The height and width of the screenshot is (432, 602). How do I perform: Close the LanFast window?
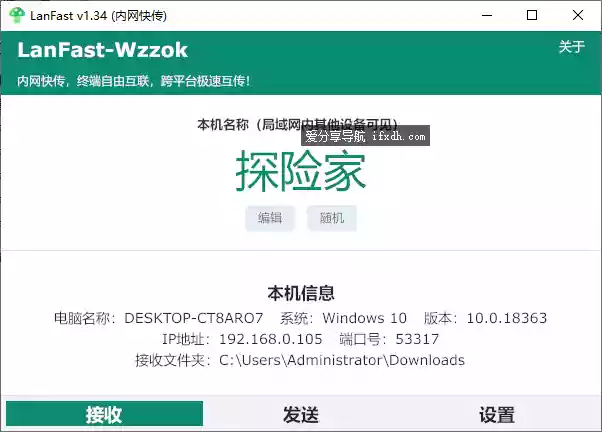coord(578,15)
